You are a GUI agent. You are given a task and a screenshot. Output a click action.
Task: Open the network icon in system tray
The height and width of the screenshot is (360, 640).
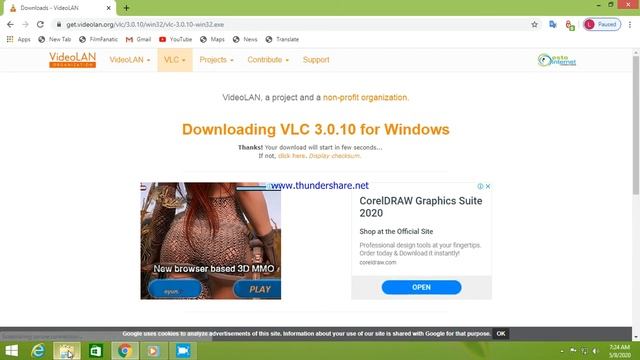point(584,351)
